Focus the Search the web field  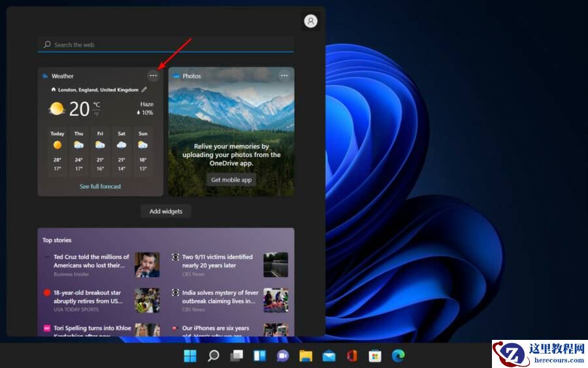pyautogui.click(x=166, y=44)
